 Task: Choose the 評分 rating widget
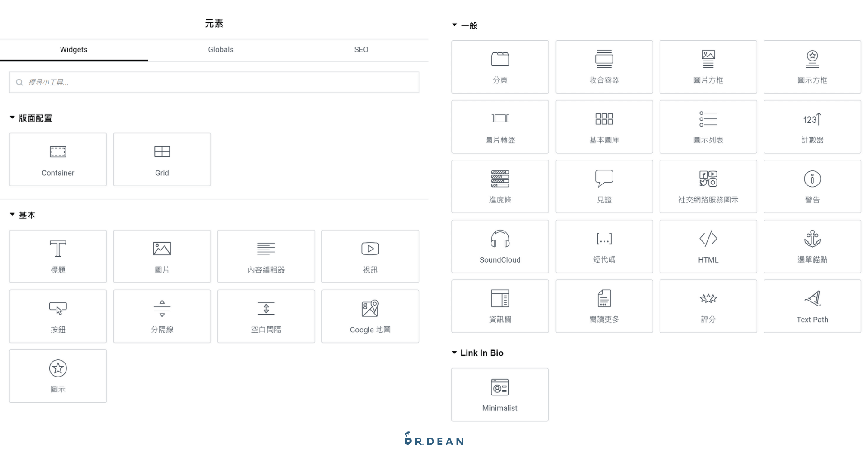pos(708,306)
